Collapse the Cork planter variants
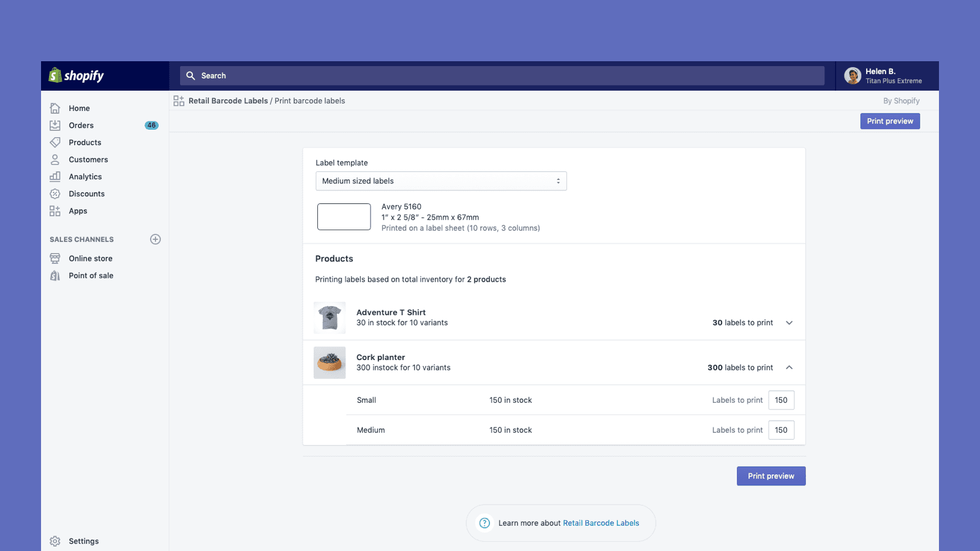 pyautogui.click(x=790, y=367)
